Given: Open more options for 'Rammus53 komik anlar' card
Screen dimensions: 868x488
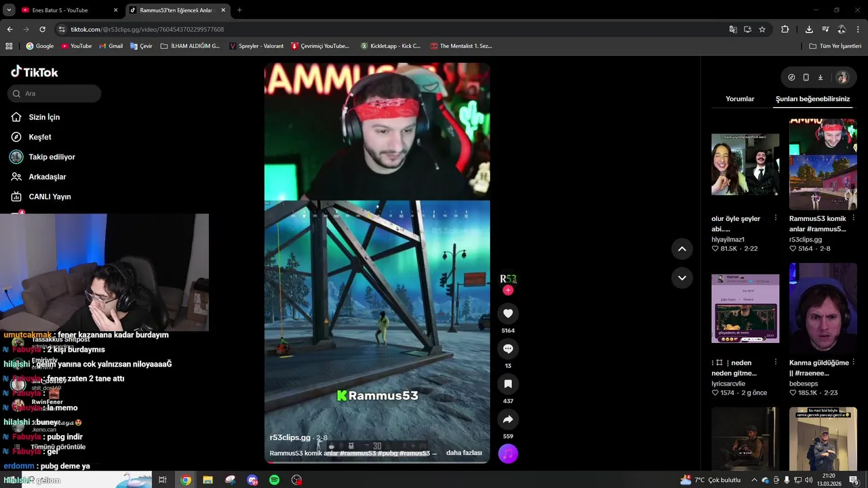Looking at the screenshot, I should tap(853, 218).
